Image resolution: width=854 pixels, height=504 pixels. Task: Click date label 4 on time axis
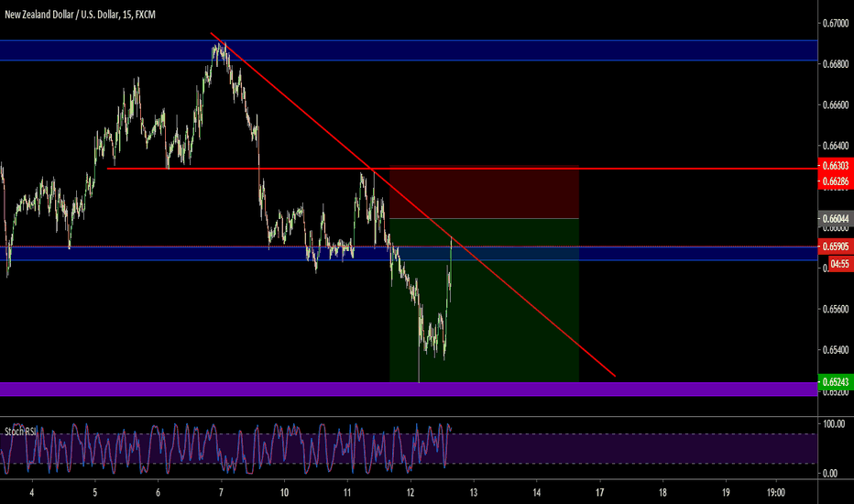(x=31, y=493)
